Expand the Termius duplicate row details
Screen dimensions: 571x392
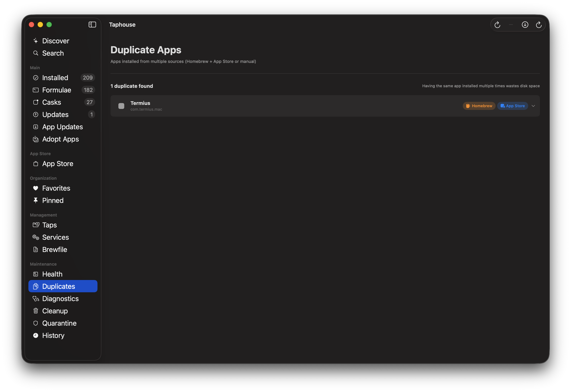(533, 106)
